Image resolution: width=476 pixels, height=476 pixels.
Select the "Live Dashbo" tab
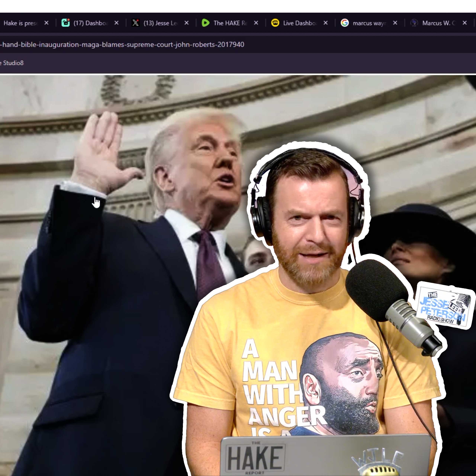pos(300,23)
